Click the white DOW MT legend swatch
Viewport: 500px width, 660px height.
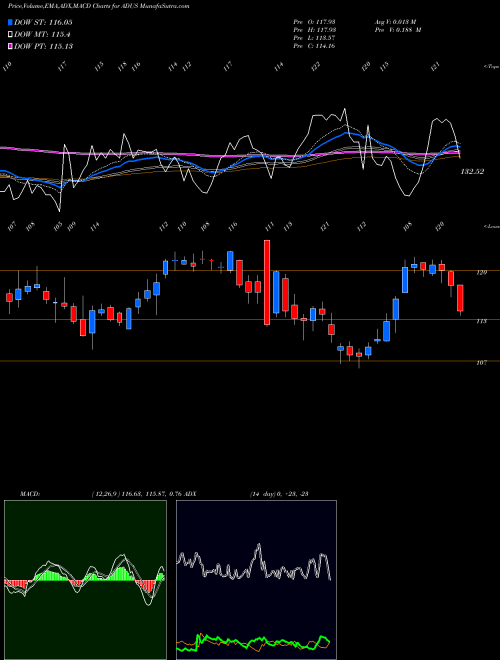(10, 35)
